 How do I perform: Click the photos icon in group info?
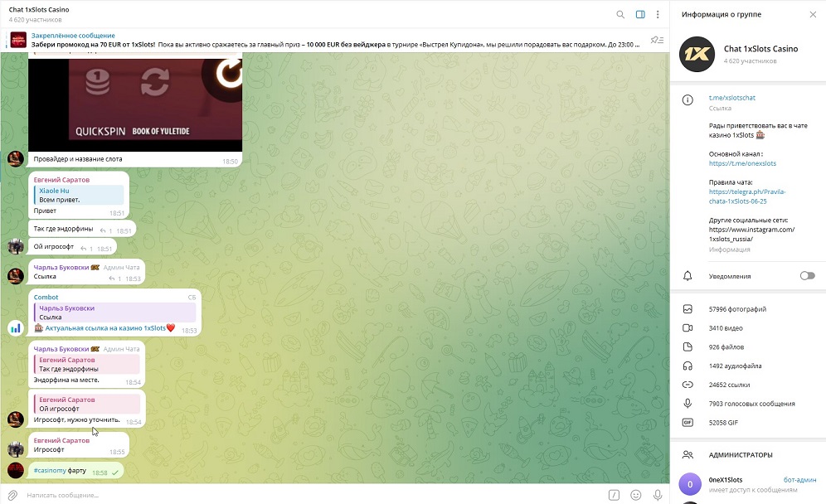coord(688,309)
